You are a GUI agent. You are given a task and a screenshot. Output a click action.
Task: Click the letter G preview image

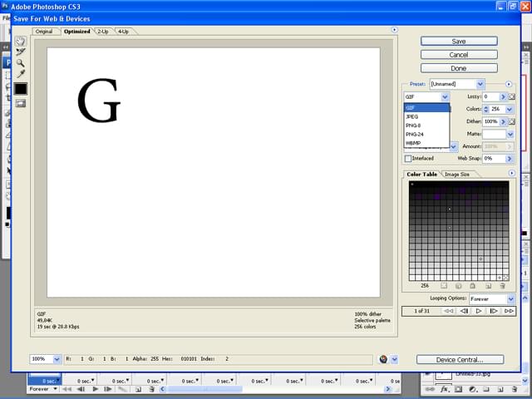click(99, 100)
